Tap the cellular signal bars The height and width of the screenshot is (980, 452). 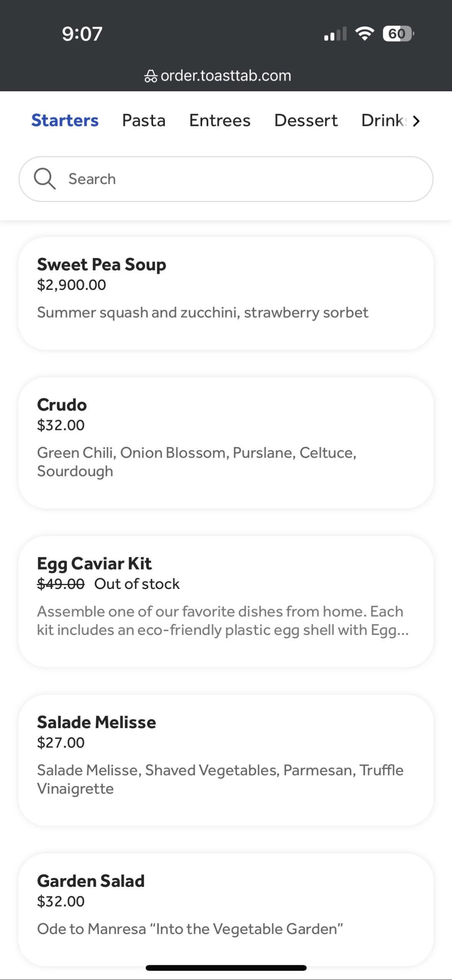pyautogui.click(x=335, y=34)
